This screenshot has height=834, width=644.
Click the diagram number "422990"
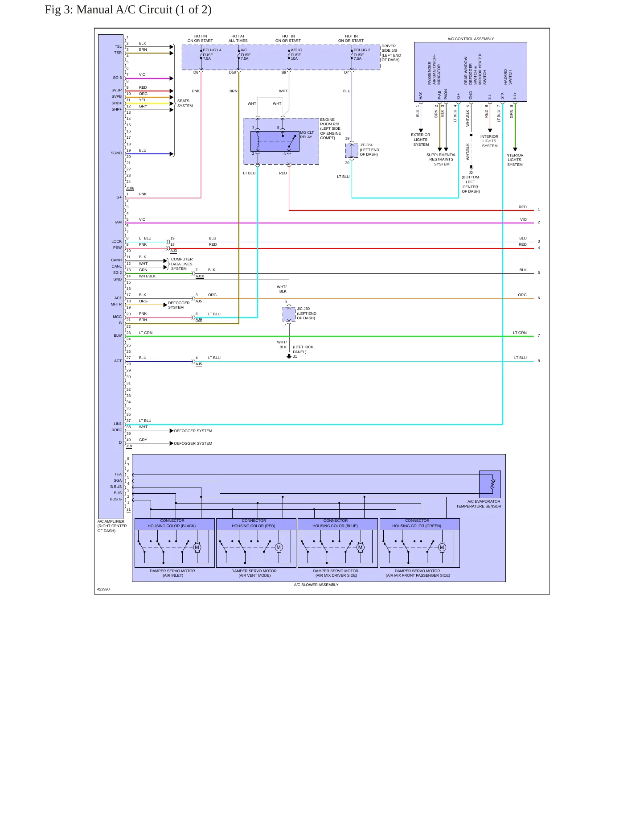103,589
